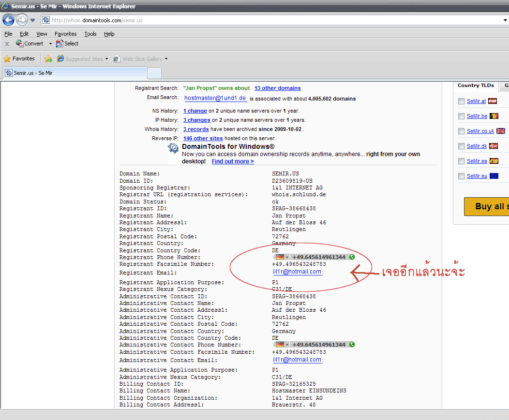
Task: Go back with the browser Back arrow
Action: [8, 20]
